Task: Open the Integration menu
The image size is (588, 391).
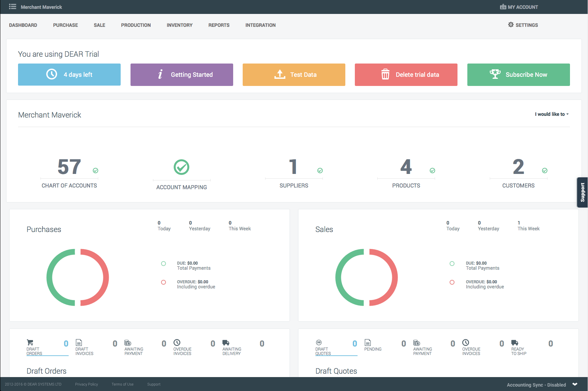Action: pos(261,25)
